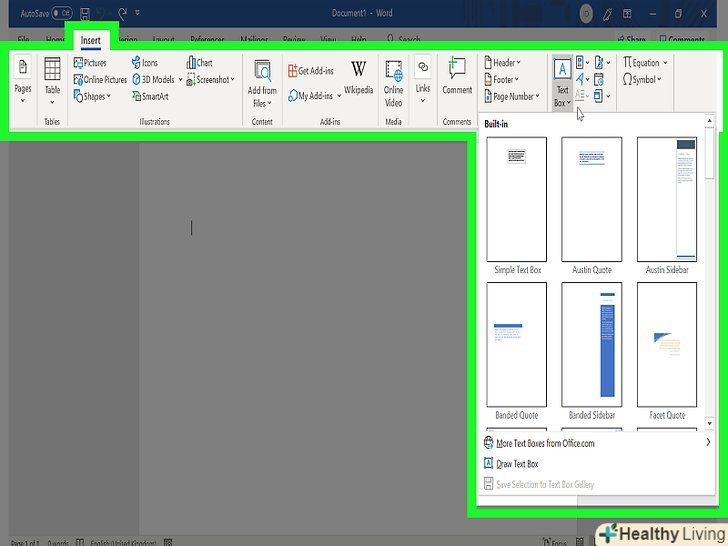Insert an Online Video

tap(393, 84)
